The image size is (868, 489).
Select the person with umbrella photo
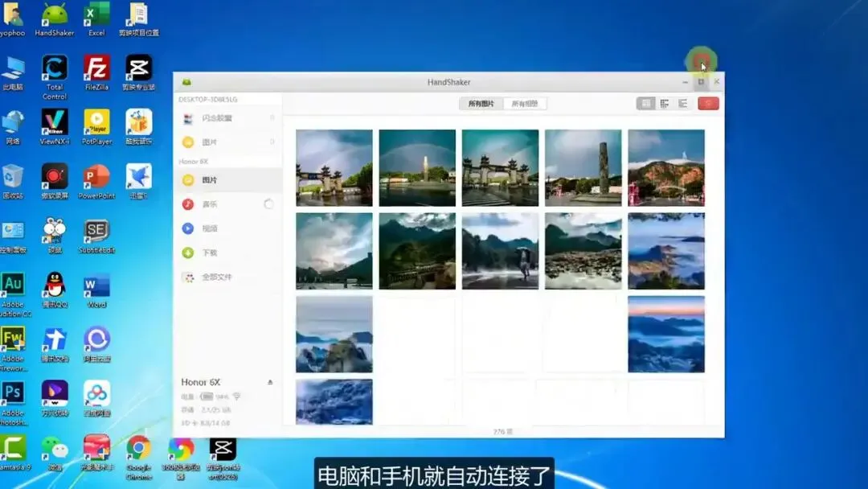(501, 251)
